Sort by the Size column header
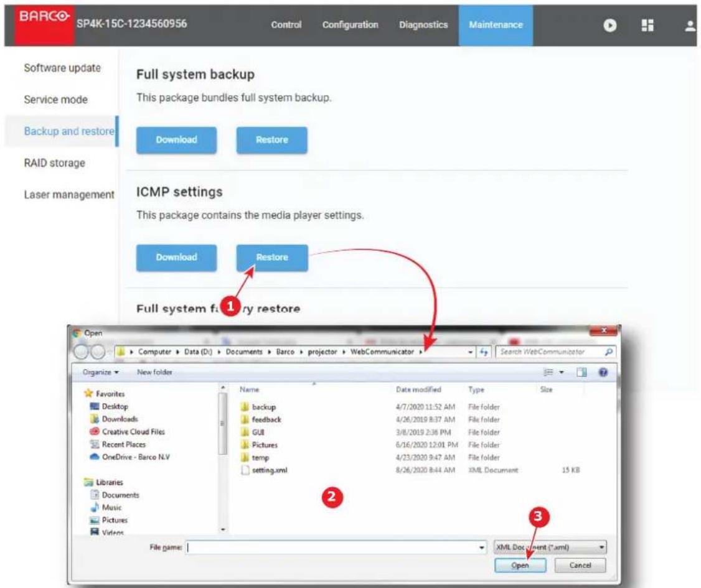 point(547,390)
